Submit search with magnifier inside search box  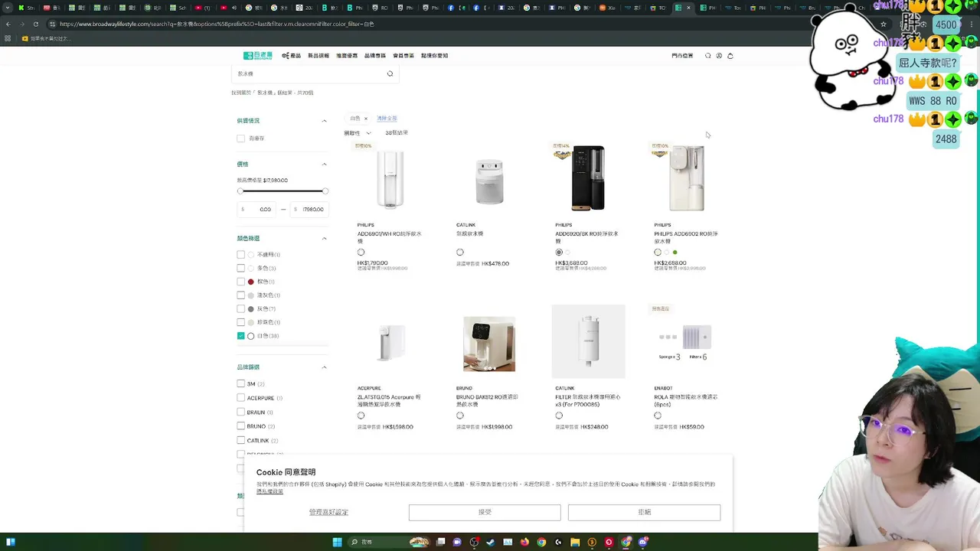390,74
